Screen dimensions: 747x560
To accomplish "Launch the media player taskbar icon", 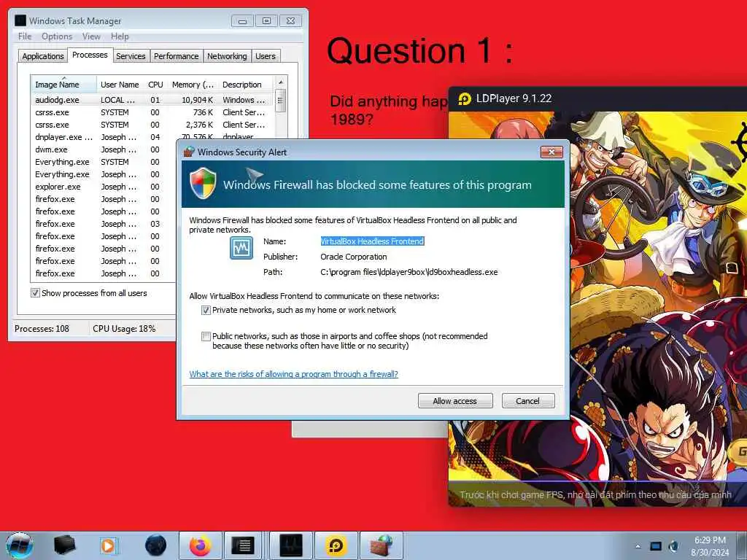I will 109,545.
